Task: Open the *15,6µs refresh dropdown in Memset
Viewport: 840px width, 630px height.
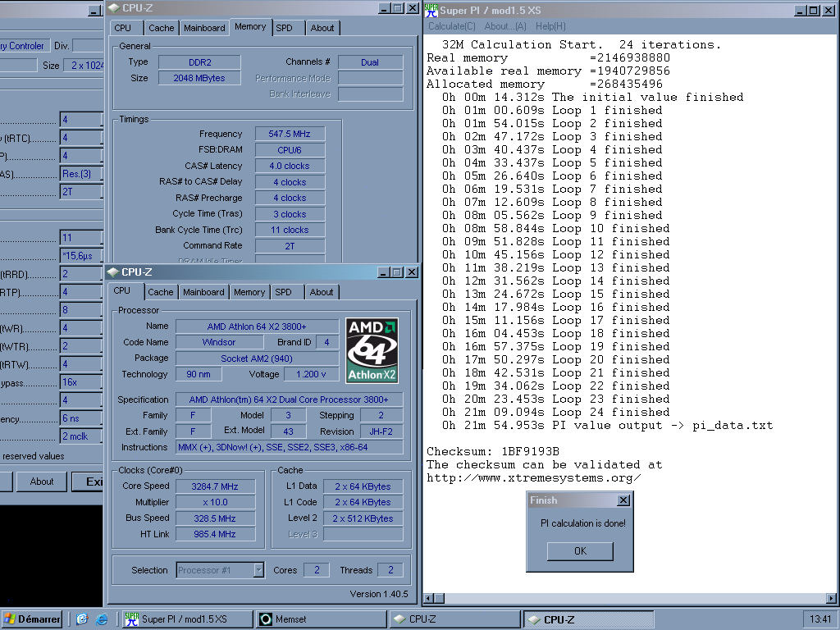Action: pyautogui.click(x=81, y=256)
